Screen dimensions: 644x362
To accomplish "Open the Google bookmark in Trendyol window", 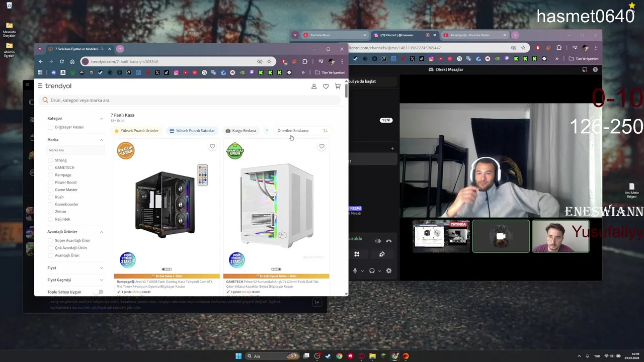I will pos(204,72).
